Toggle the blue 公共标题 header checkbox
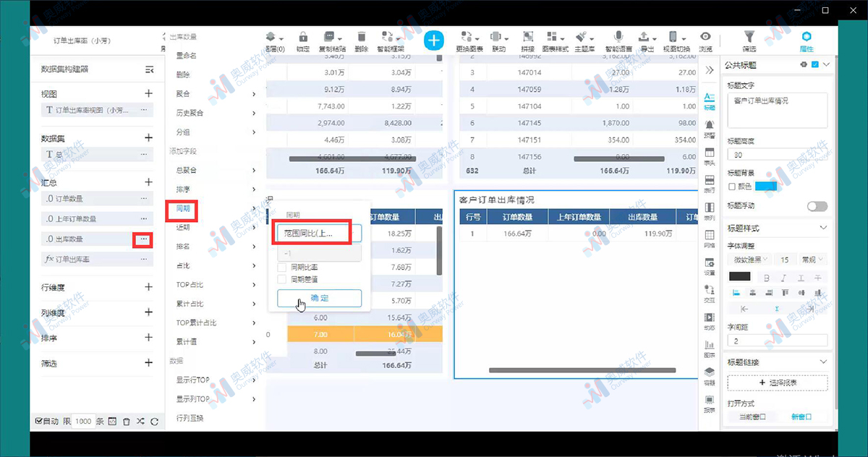This screenshot has width=868, height=457. pos(815,64)
